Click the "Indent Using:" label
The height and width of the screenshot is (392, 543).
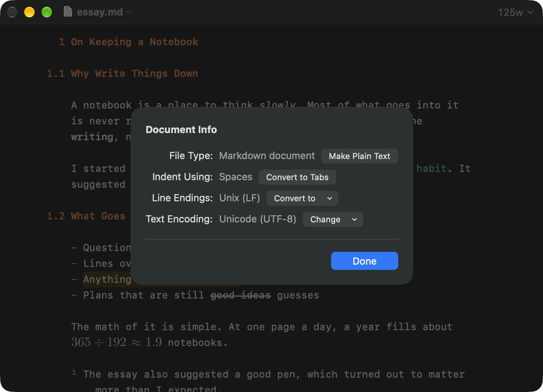[183, 177]
